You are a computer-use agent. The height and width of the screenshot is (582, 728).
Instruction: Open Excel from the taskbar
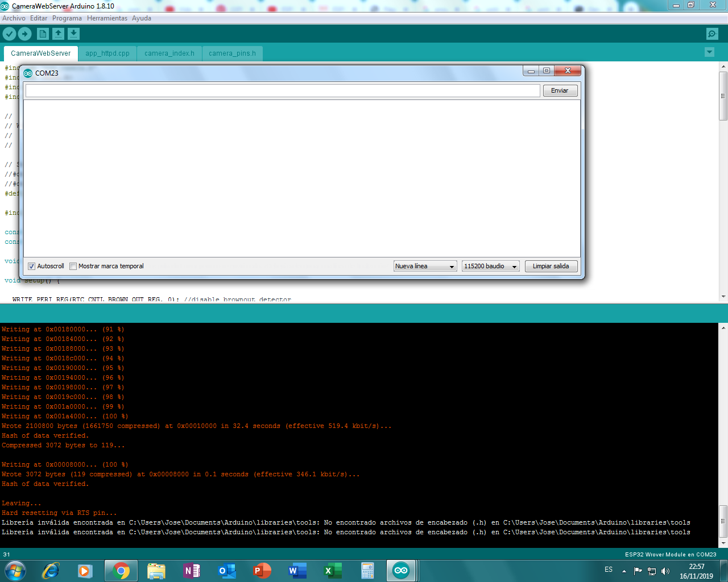coord(333,571)
